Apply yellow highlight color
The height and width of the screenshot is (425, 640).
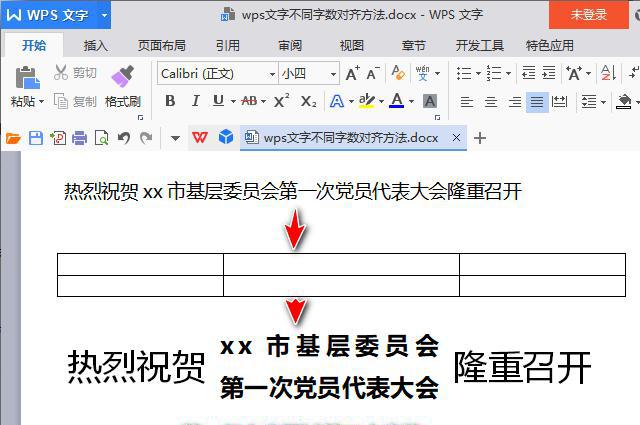[x=367, y=101]
